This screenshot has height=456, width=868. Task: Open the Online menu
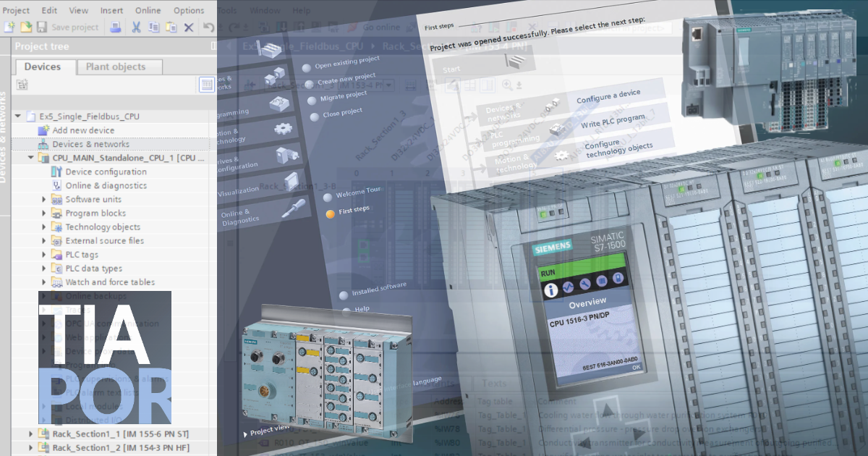pyautogui.click(x=147, y=10)
